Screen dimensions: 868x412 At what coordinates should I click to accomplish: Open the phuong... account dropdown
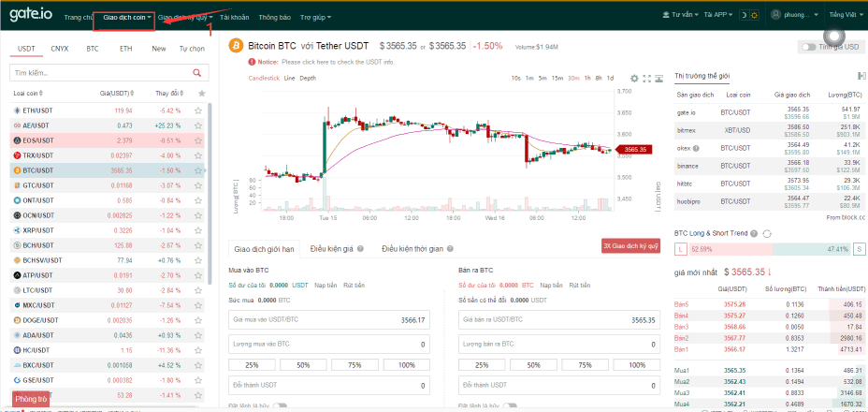click(x=803, y=15)
